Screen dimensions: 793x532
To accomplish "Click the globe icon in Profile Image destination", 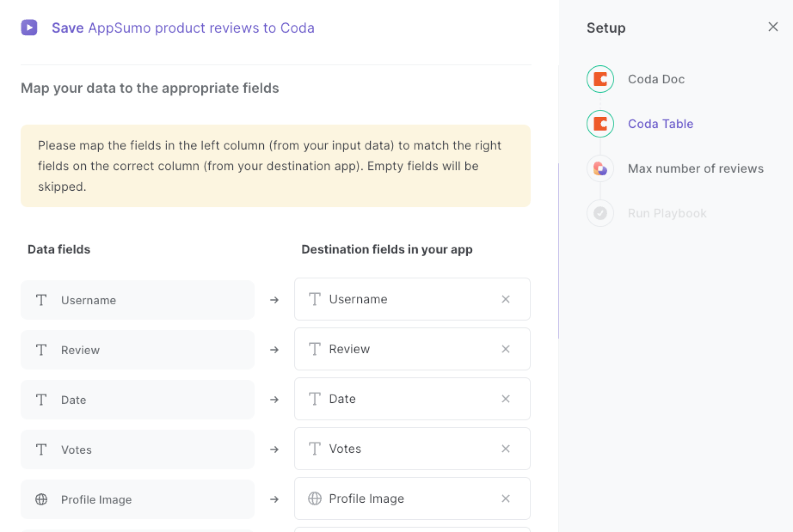I will (314, 498).
